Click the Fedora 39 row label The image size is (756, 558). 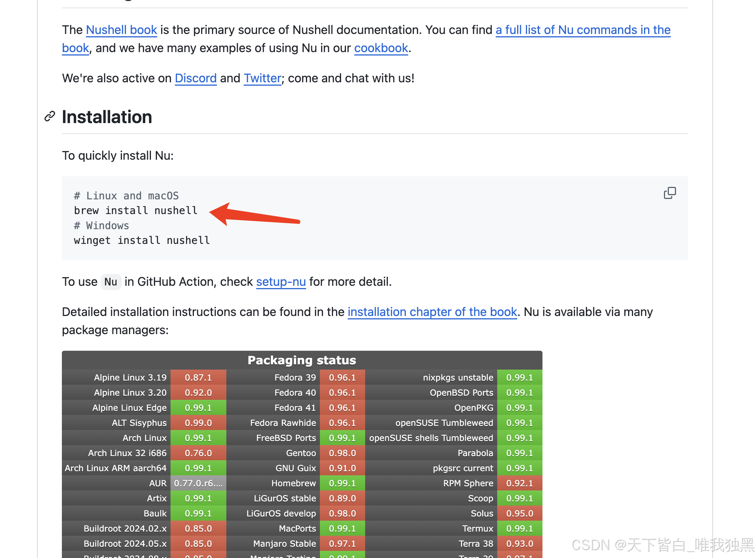(x=295, y=378)
